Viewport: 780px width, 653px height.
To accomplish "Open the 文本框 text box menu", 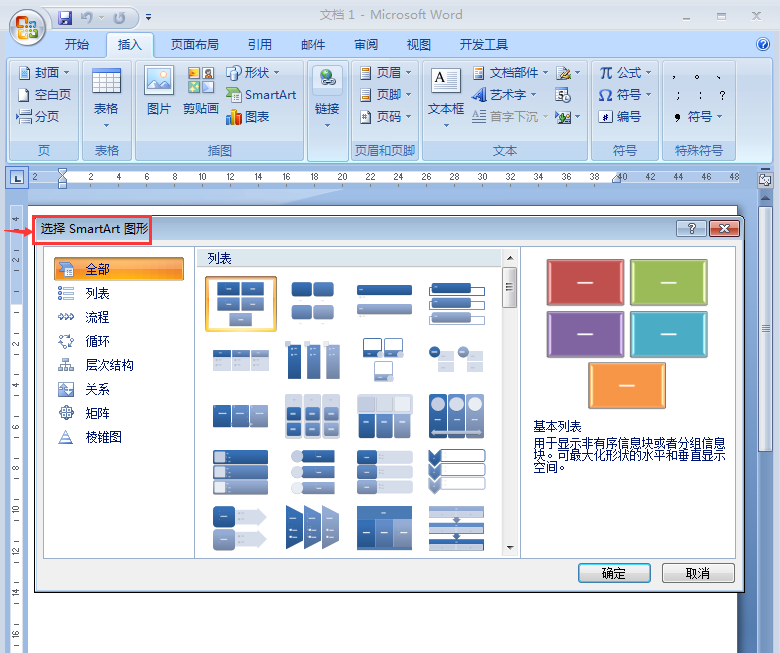I will (446, 97).
